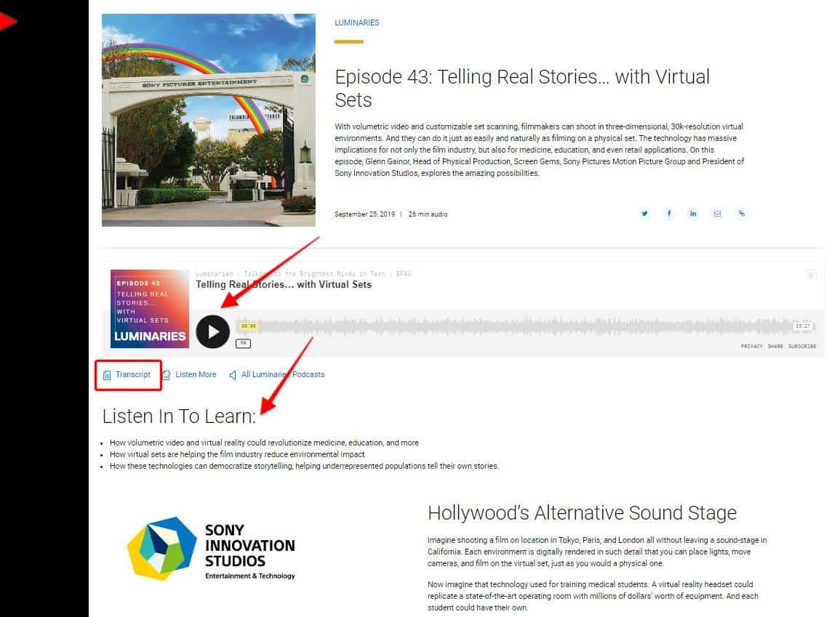Click the 'Hollywood's Alternative Sound Stage' heading
This screenshot has width=840, height=617.
tap(583, 512)
